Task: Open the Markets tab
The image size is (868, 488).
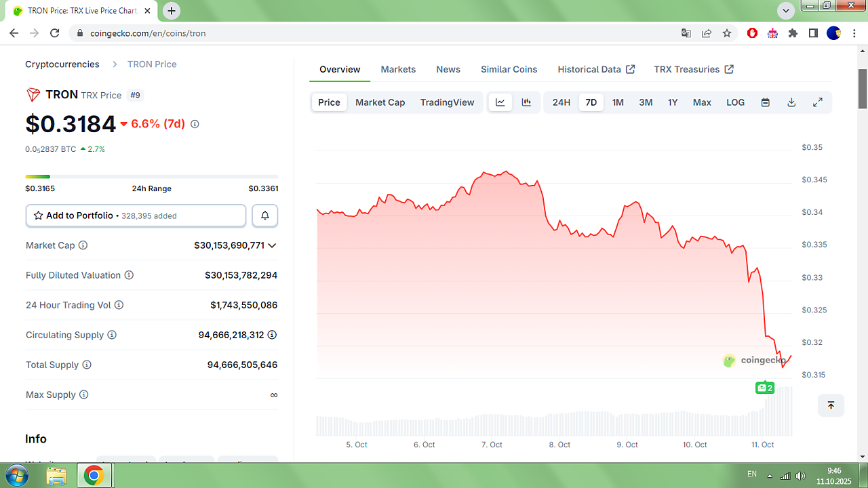Action: (x=398, y=69)
